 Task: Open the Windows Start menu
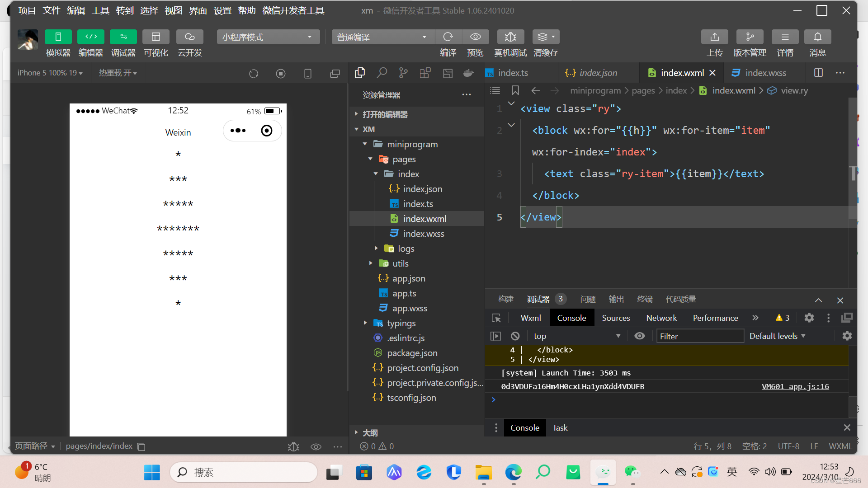point(152,472)
